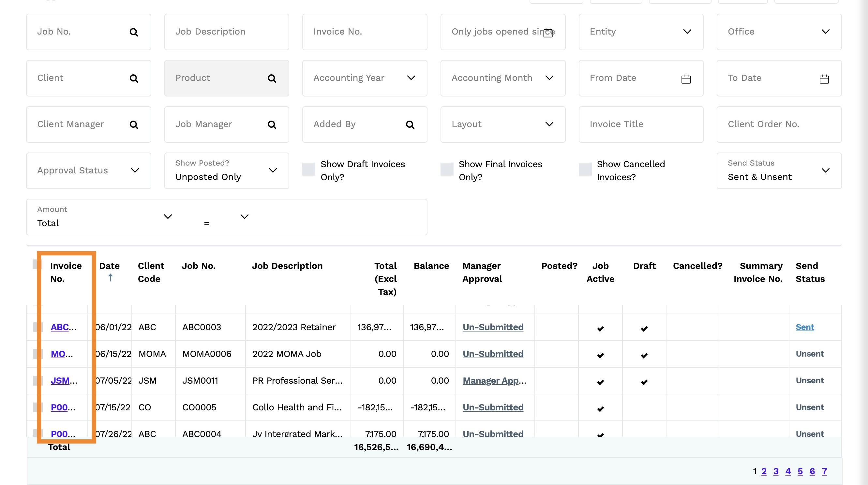Open the To Date calendar icon
868x485 pixels.
[824, 79]
